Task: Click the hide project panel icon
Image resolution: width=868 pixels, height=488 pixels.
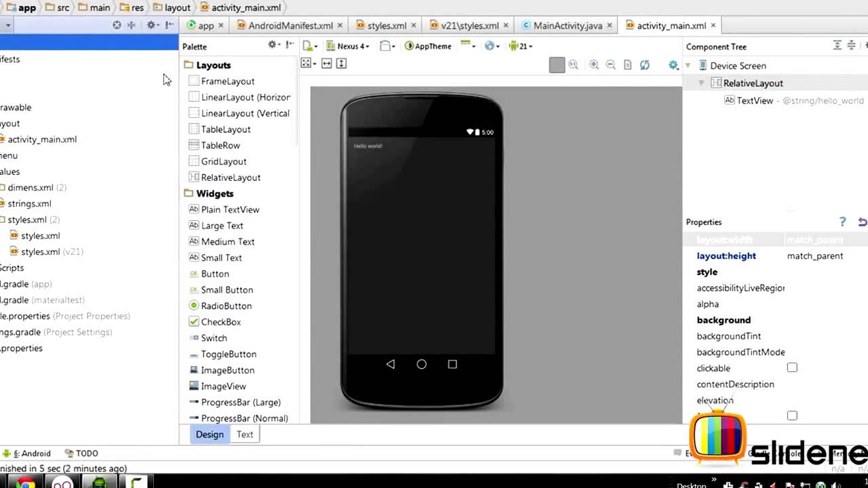Action: [x=169, y=25]
